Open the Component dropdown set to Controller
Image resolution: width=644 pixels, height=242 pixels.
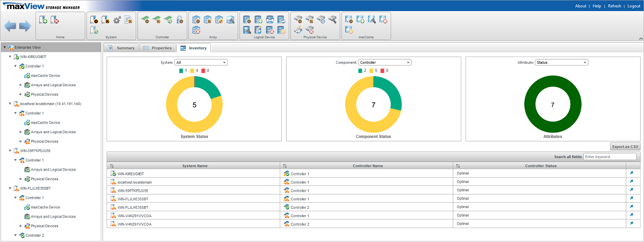pyautogui.click(x=385, y=62)
